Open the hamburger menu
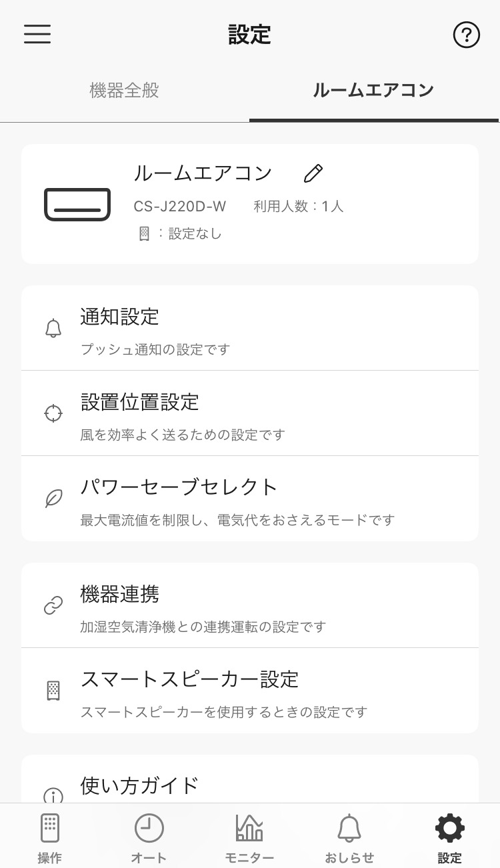 point(37,35)
